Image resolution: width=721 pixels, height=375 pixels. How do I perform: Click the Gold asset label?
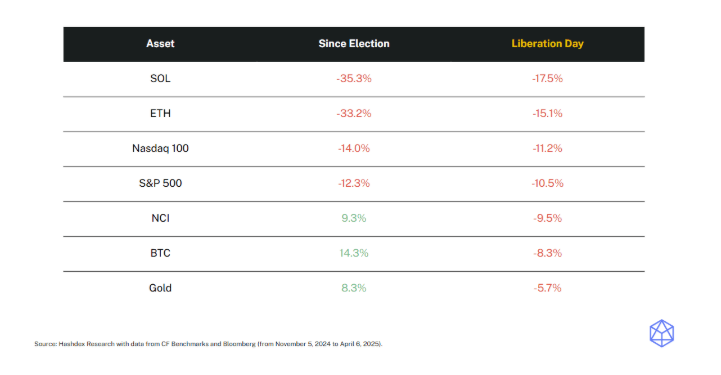[x=160, y=288]
